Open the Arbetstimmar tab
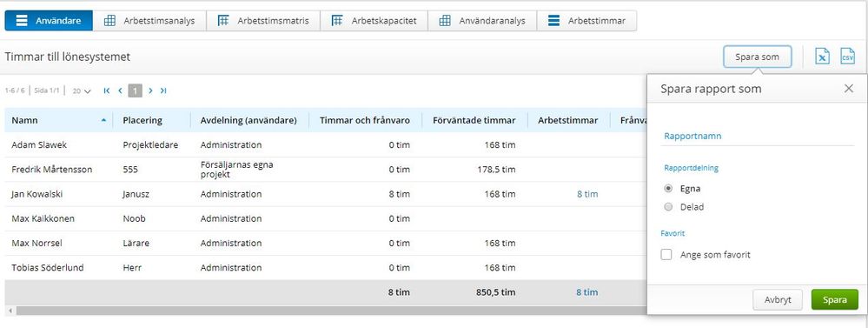Image resolution: width=868 pixels, height=328 pixels. coord(586,21)
